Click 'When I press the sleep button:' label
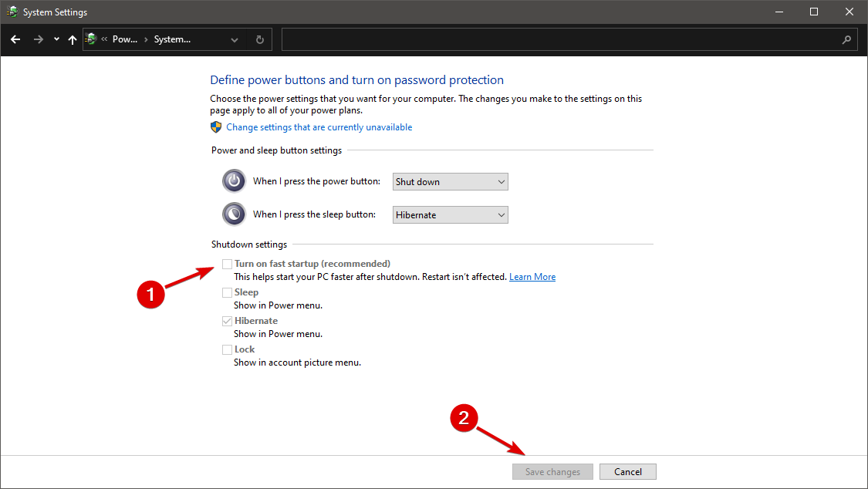Viewport: 868px width, 489px height. pyautogui.click(x=315, y=214)
